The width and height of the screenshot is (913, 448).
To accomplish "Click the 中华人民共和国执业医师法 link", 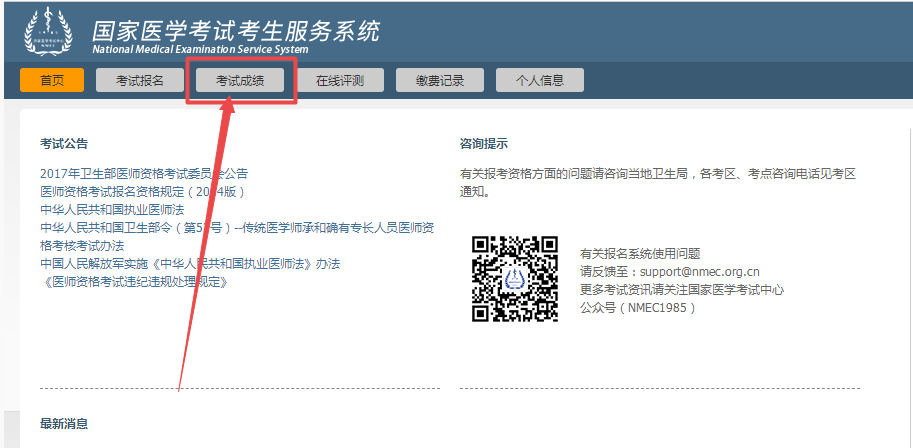I will click(112, 209).
